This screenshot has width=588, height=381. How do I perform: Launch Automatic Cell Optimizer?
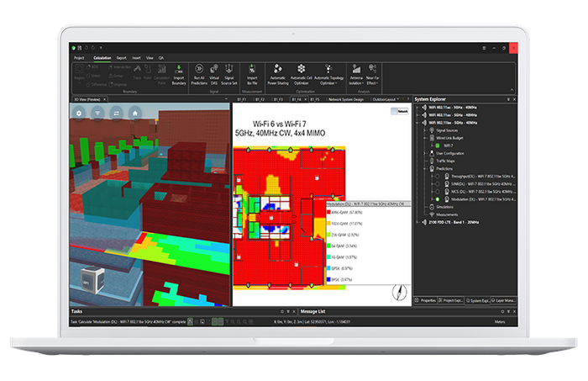pos(301,74)
